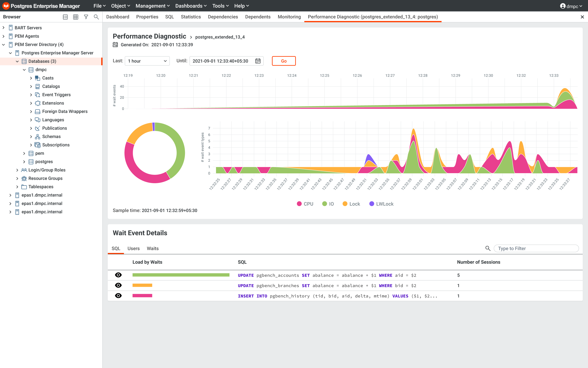The height and width of the screenshot is (368, 588).
Task: Click the wait types donut chart
Action: point(155,153)
